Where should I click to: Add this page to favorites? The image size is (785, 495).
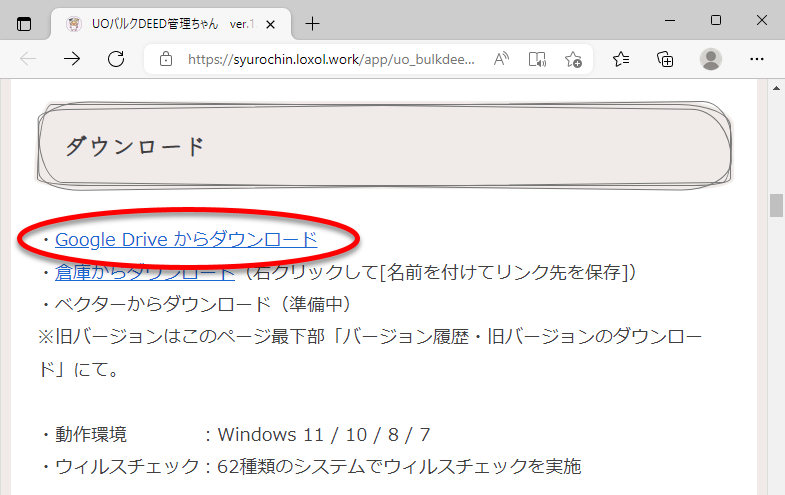pyautogui.click(x=574, y=59)
